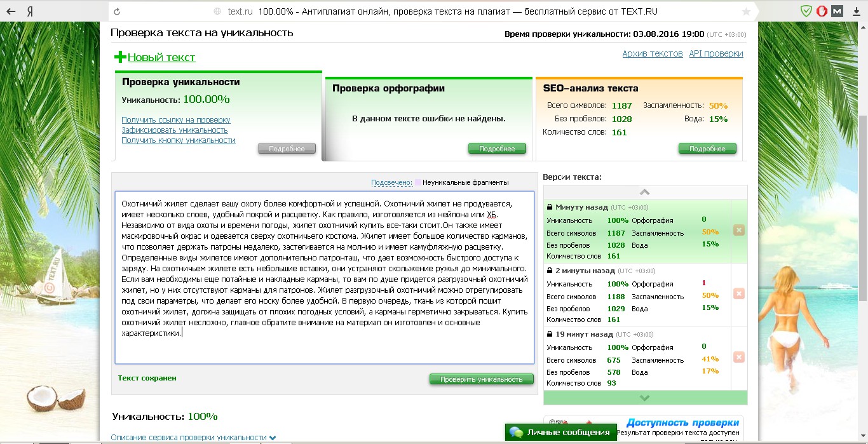Click the Количество слов 161 value in SEO panel
This screenshot has height=444, width=868.
(619, 132)
